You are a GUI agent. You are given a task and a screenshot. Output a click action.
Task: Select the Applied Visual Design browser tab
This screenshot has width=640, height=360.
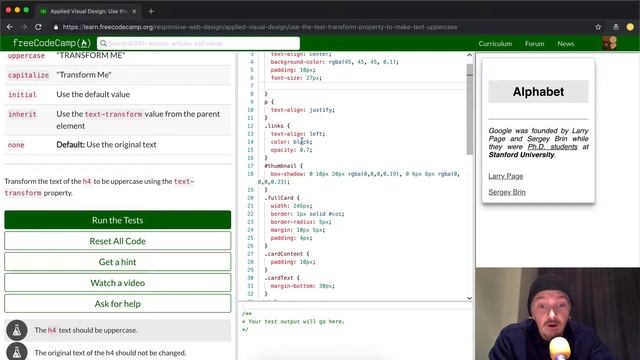pyautogui.click(x=88, y=11)
